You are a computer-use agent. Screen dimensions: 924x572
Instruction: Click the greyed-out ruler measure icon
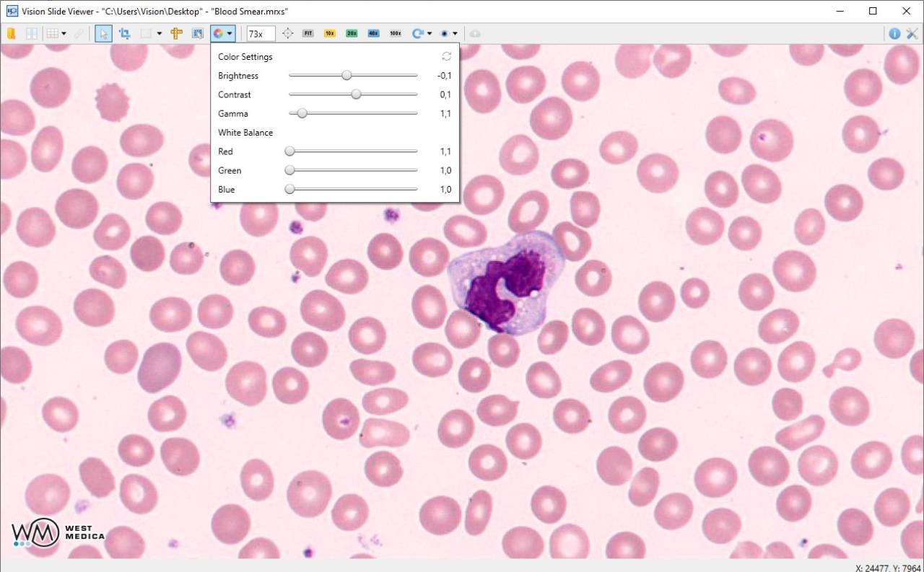coord(78,33)
